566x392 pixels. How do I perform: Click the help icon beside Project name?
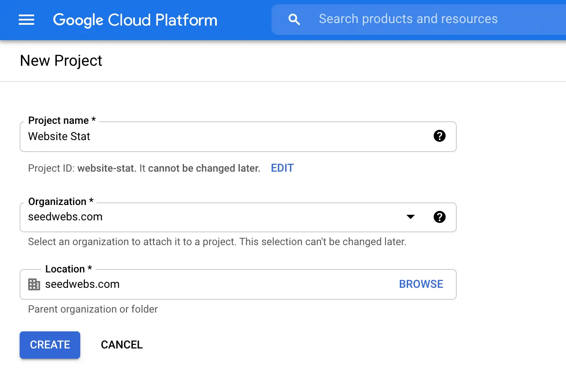point(440,136)
